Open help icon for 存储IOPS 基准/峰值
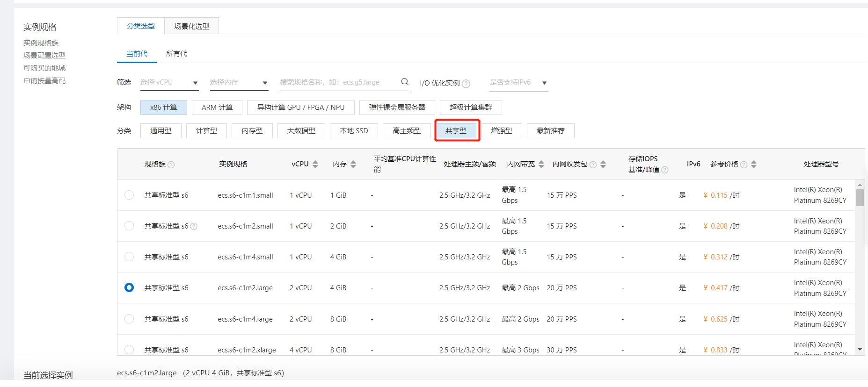 (665, 170)
